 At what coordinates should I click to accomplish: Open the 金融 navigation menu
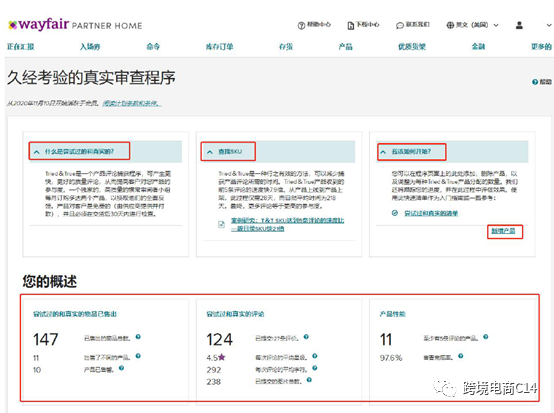coord(478,47)
